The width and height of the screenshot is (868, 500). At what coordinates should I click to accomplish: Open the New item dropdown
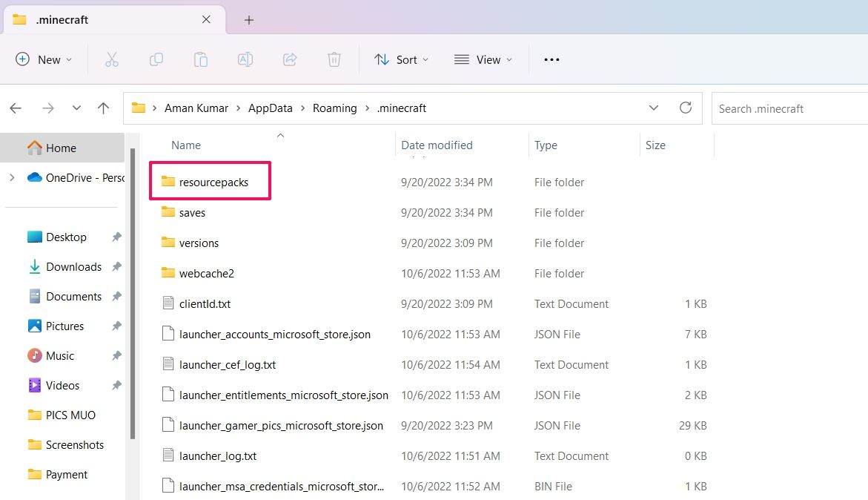(44, 59)
